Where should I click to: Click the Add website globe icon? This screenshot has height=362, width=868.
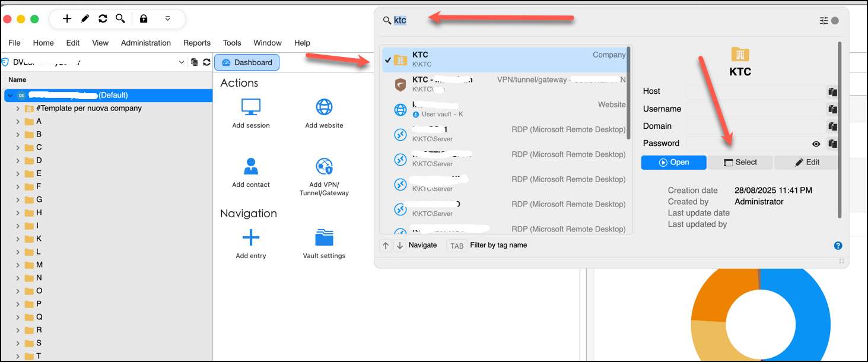(x=324, y=107)
